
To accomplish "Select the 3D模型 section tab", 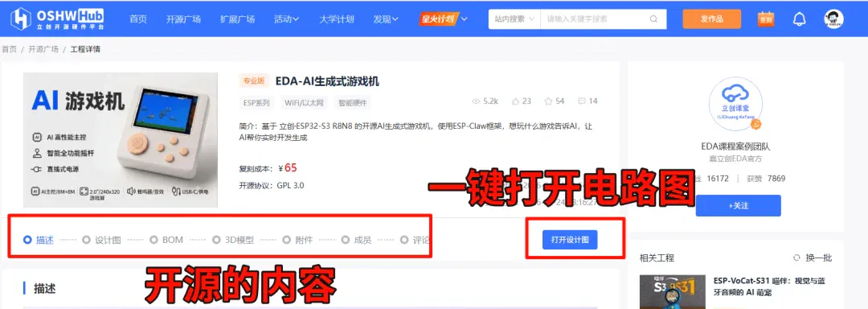I will pyautogui.click(x=233, y=240).
